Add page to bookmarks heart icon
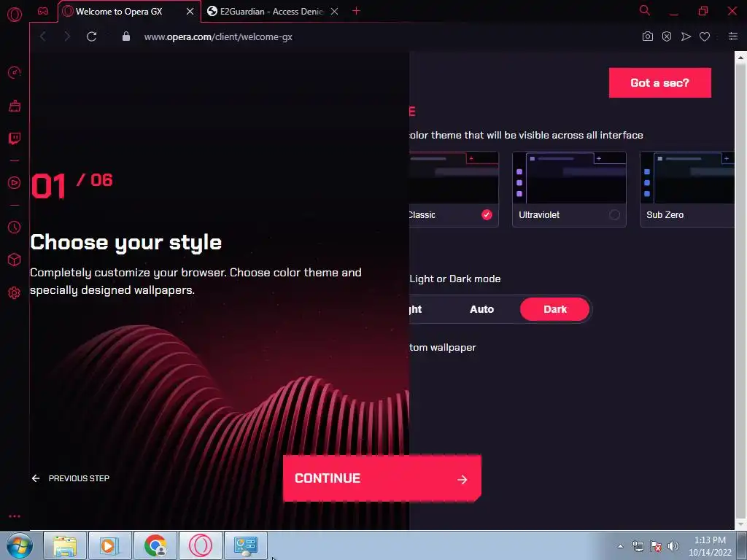This screenshot has width=747, height=560. [x=705, y=36]
